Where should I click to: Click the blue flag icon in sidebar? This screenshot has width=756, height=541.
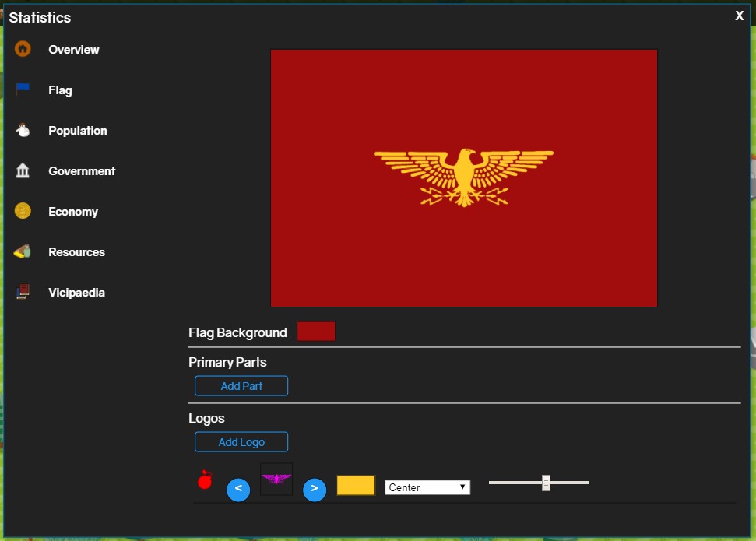[23, 90]
